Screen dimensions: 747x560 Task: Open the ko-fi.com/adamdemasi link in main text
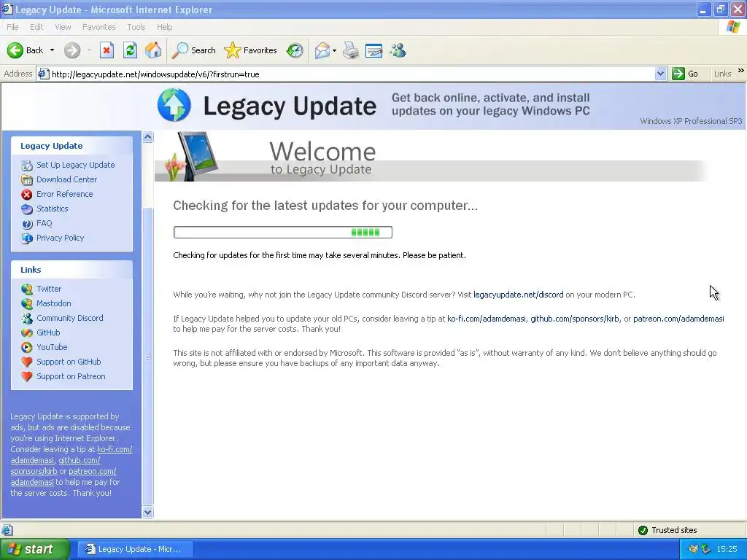tap(487, 319)
